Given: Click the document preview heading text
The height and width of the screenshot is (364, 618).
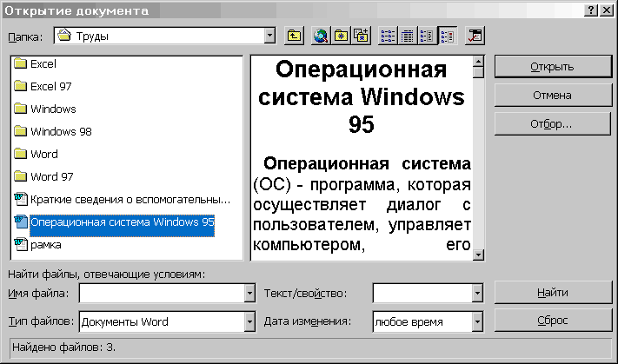Looking at the screenshot, I should 362,96.
